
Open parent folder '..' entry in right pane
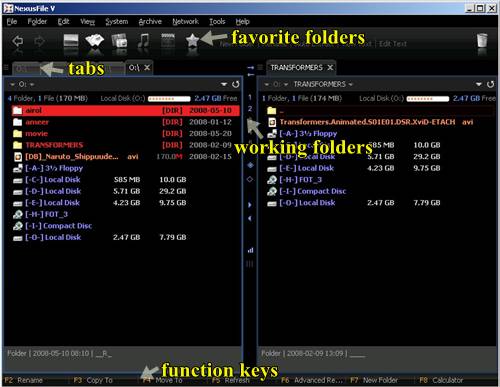380,110
